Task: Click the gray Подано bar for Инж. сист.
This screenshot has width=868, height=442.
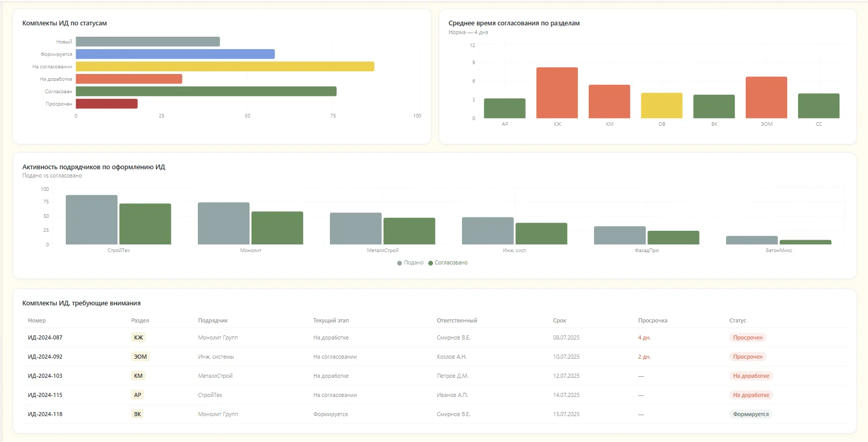Action: point(488,231)
